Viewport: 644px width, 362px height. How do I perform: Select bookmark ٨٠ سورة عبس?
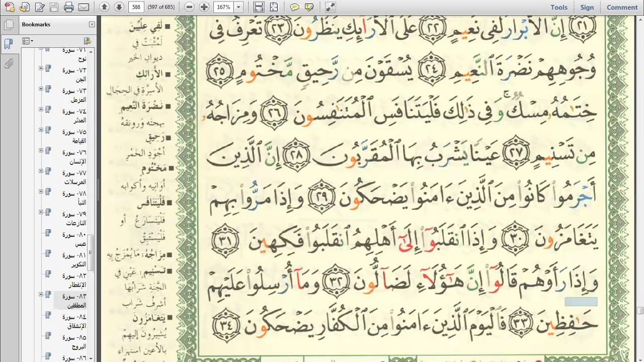point(74,239)
